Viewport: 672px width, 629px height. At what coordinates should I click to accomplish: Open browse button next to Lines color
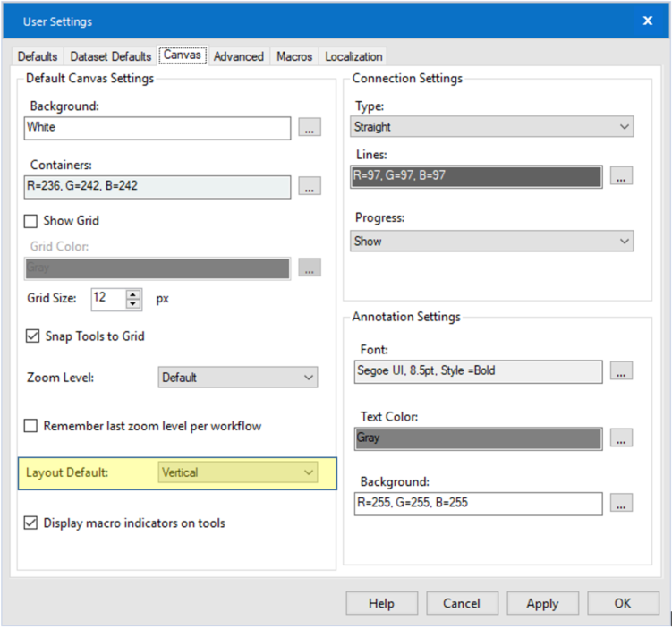click(x=621, y=175)
